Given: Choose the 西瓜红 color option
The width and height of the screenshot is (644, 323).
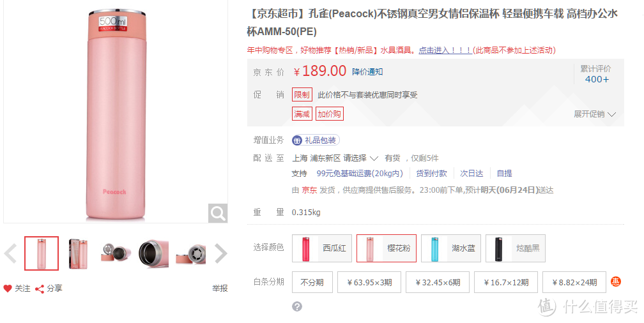Looking at the screenshot, I should click(322, 248).
